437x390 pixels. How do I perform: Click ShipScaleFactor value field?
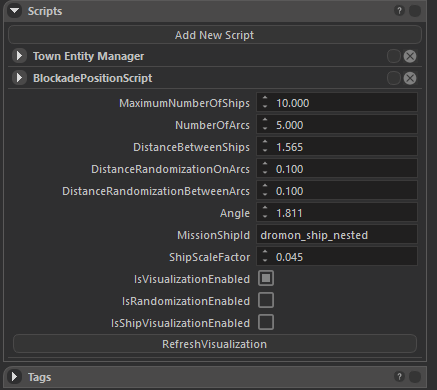337,257
